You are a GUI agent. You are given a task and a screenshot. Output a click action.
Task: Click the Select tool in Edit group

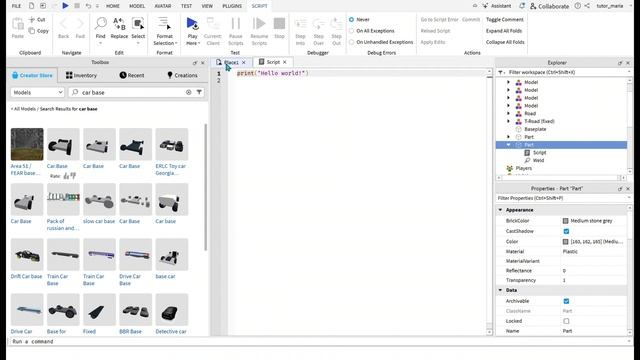pyautogui.click(x=138, y=24)
